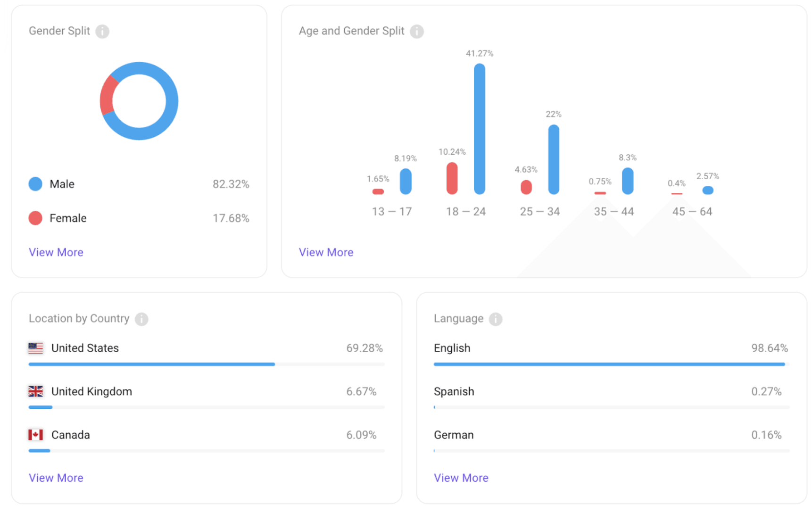Click the blue 8.19% bar for 13–17

[406, 182]
